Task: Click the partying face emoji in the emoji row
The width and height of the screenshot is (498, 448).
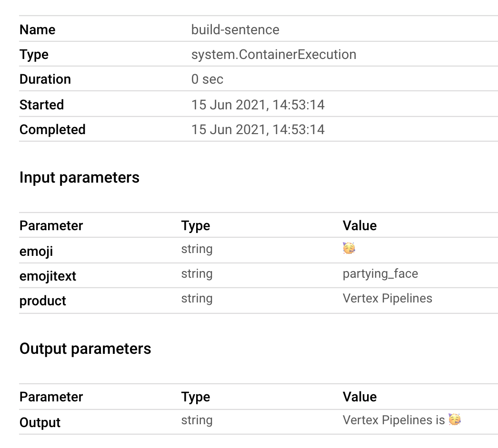Action: click(x=349, y=248)
